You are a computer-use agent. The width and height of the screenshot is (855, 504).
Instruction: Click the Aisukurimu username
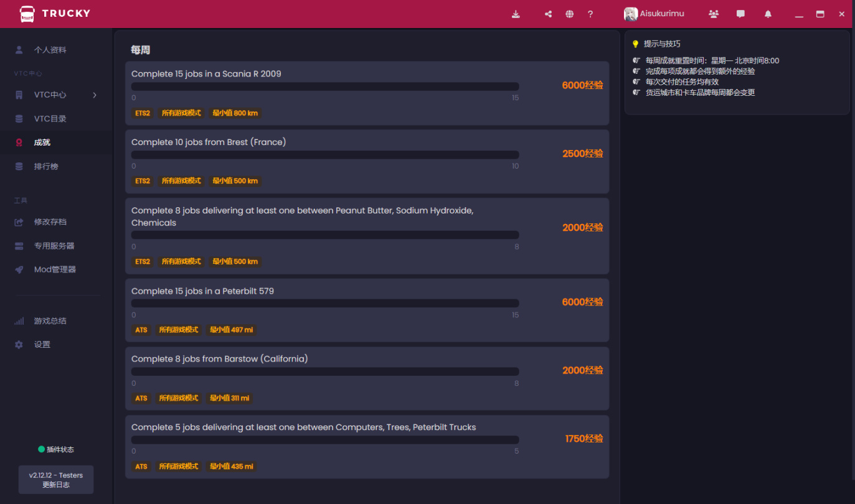(x=662, y=14)
